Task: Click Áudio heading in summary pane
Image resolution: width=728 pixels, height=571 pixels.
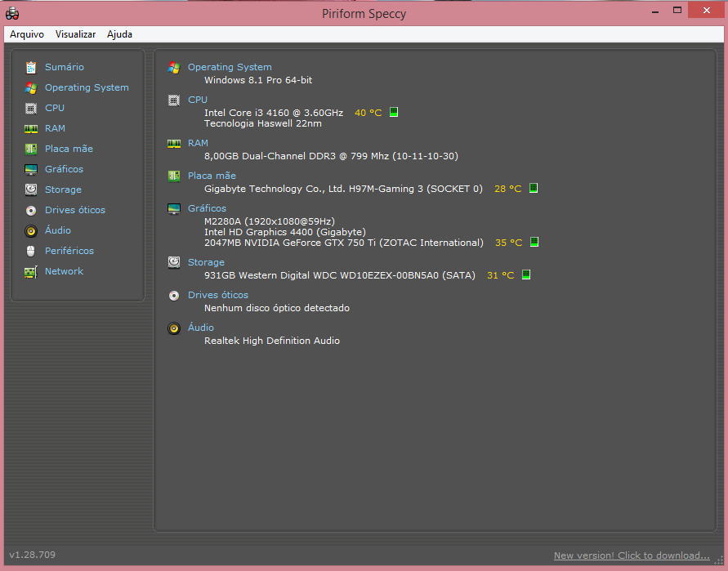Action: (200, 328)
